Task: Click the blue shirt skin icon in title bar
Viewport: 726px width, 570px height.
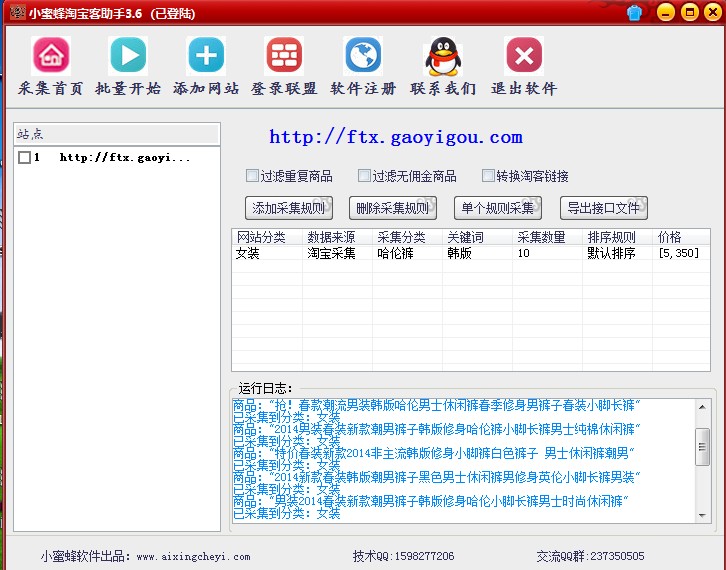Action: pyautogui.click(x=634, y=13)
